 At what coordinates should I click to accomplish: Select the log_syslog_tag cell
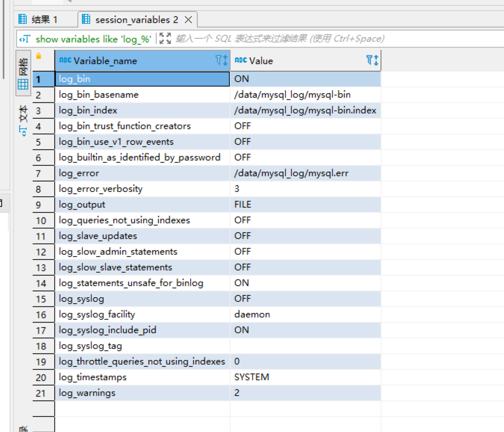point(142,346)
